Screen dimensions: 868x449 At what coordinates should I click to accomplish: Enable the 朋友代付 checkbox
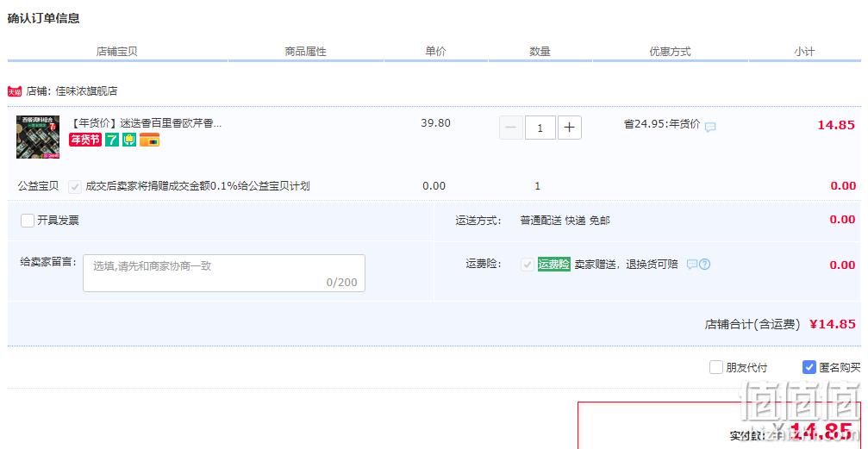tap(715, 367)
